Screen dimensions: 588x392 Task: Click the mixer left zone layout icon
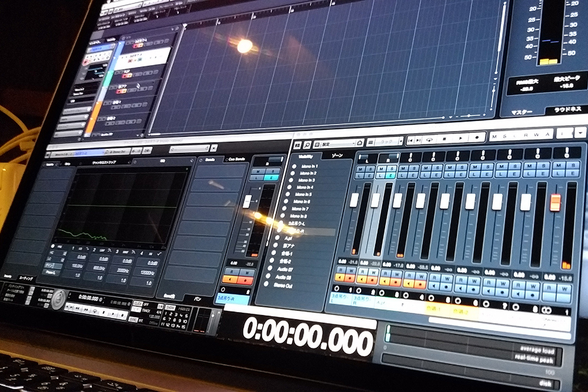(297, 145)
